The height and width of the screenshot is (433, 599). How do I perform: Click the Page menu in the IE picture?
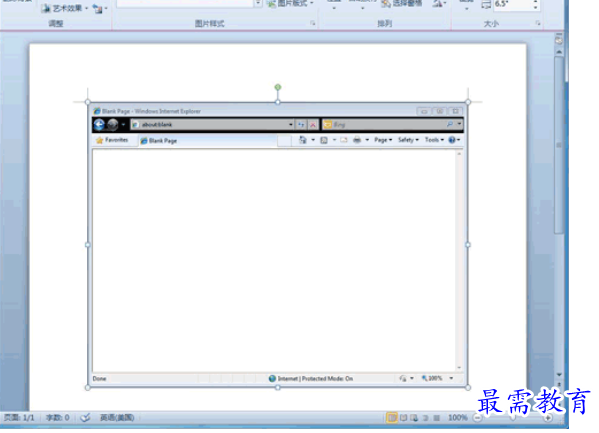pos(383,140)
